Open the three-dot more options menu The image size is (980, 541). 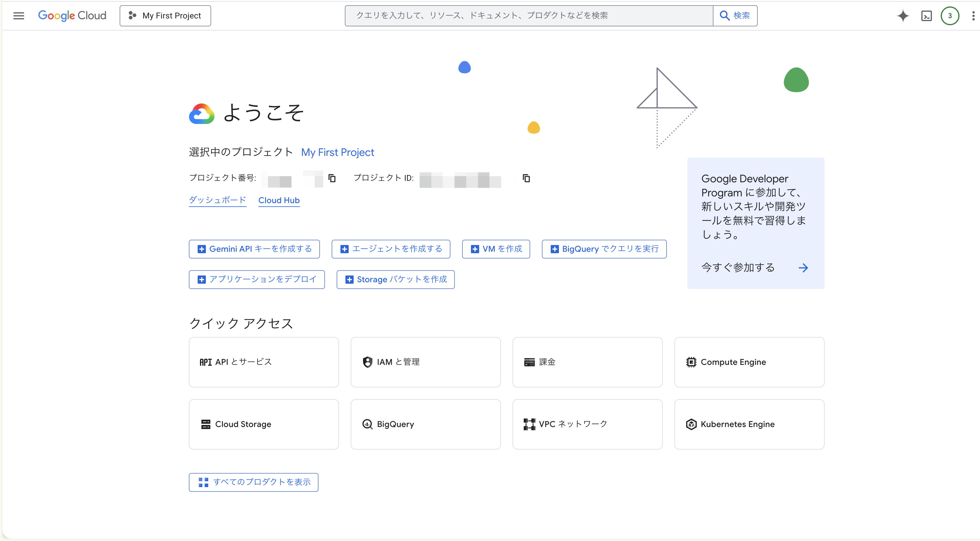tap(973, 16)
